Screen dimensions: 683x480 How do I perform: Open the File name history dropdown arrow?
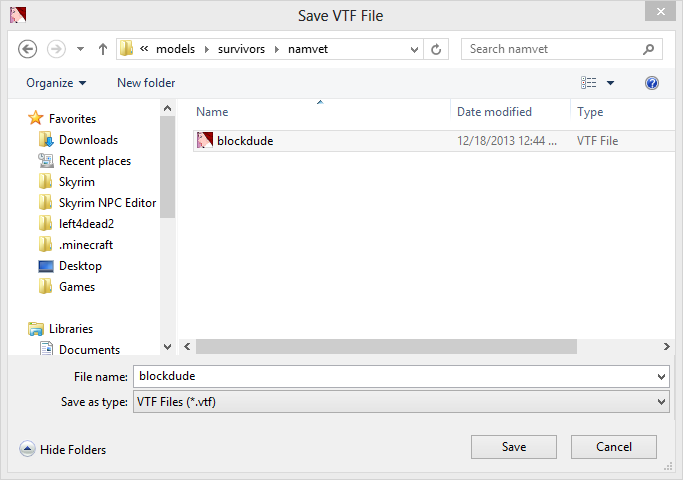[x=661, y=376]
